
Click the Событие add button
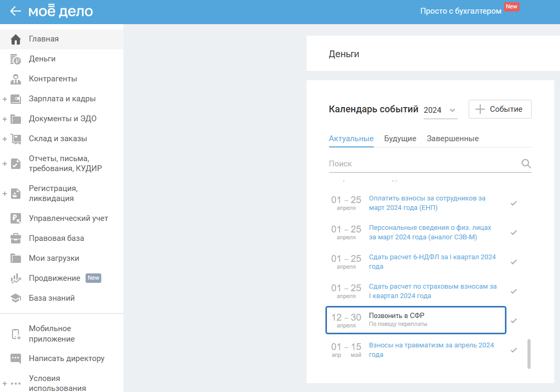(x=500, y=109)
